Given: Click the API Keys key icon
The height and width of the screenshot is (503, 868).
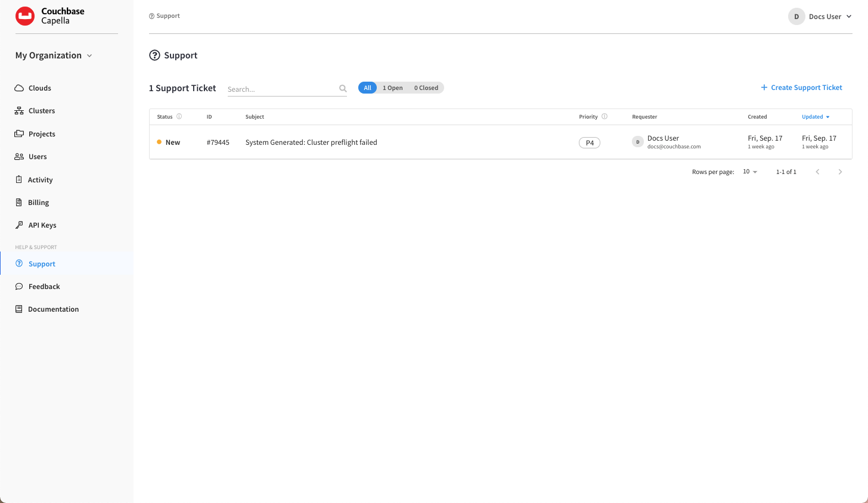Looking at the screenshot, I should pyautogui.click(x=20, y=225).
